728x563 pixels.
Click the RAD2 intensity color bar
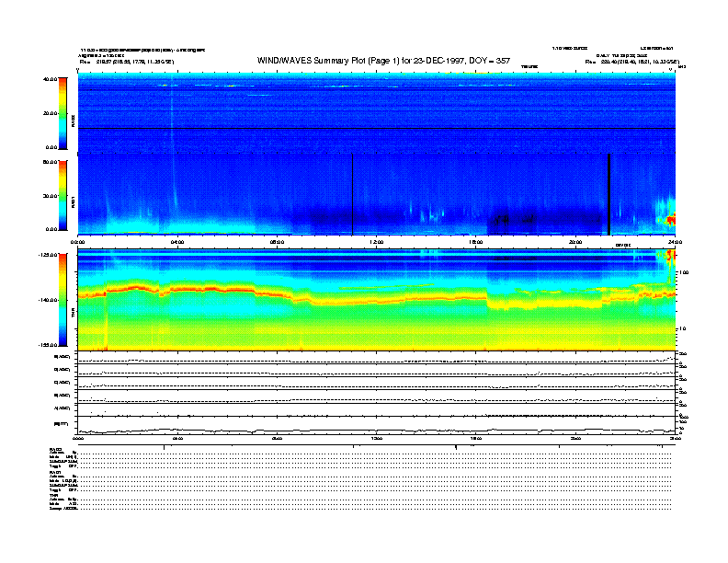(x=63, y=113)
